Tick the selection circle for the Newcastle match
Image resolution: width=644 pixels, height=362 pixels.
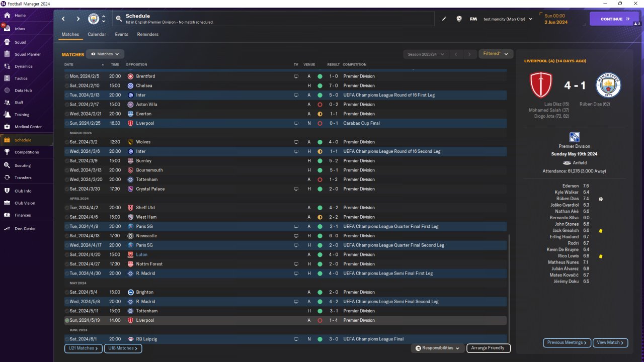(x=67, y=236)
